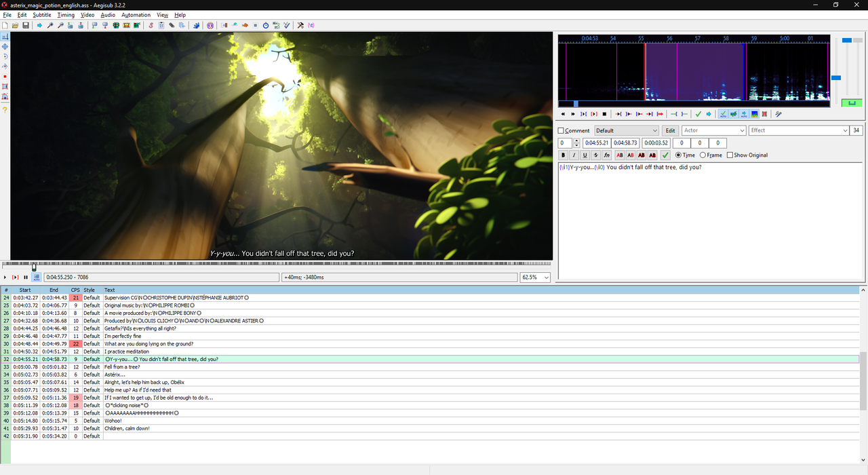Select the Rotate on XY axes tool
The width and height of the screenshot is (868, 475).
5,66
